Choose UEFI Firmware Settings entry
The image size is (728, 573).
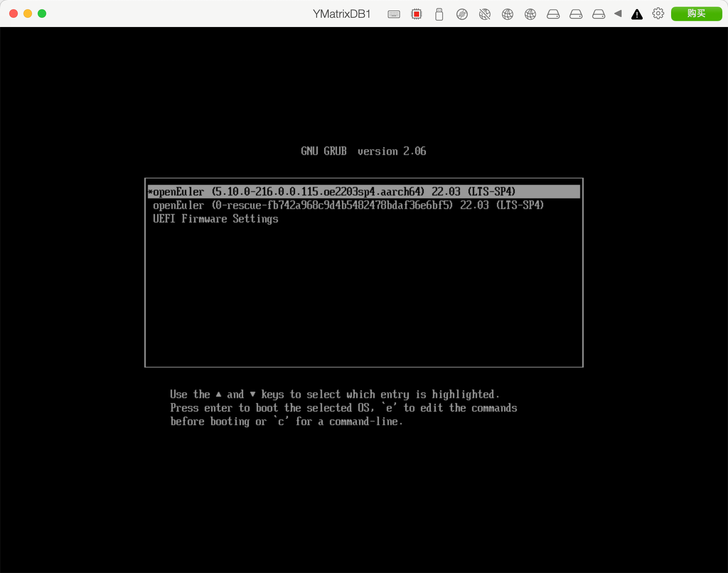pos(215,219)
